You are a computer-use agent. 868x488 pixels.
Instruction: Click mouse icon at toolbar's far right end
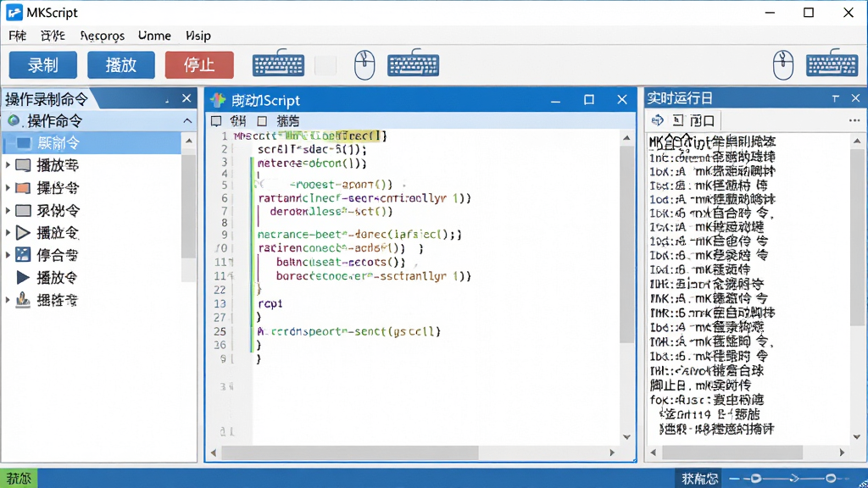tap(782, 64)
